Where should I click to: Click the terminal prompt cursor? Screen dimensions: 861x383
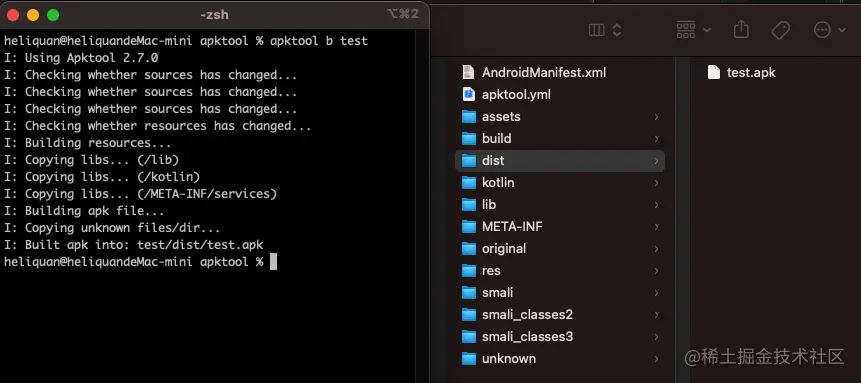pyautogui.click(x=273, y=262)
